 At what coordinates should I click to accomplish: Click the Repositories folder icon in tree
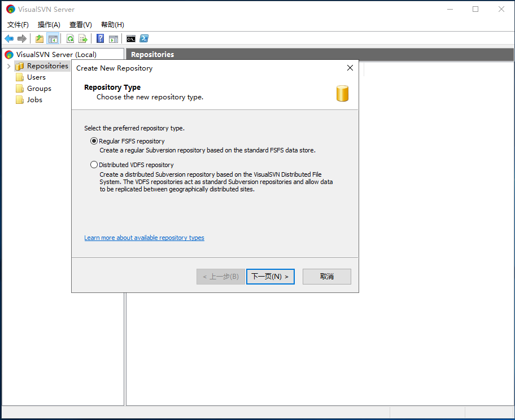point(20,66)
